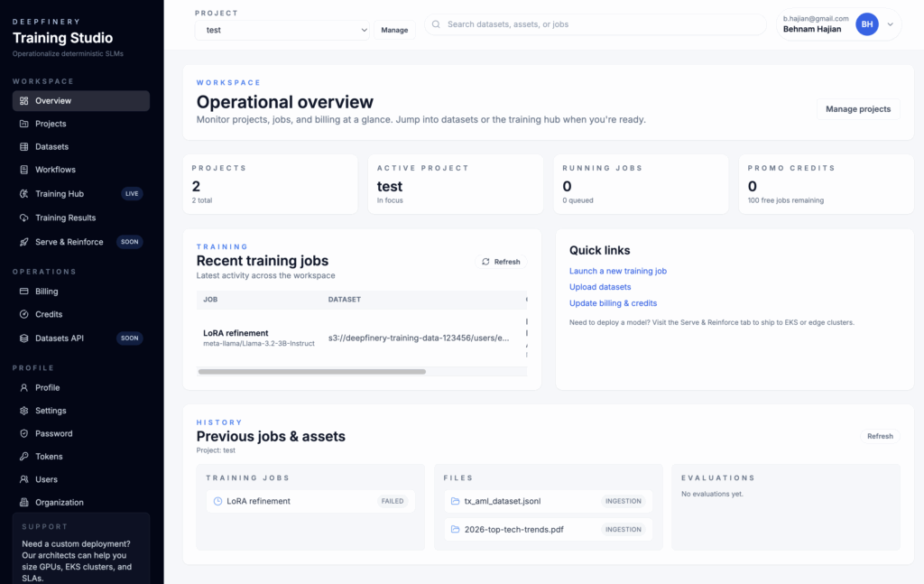Click the Datasets icon in sidebar
924x584 pixels.
[x=24, y=146]
